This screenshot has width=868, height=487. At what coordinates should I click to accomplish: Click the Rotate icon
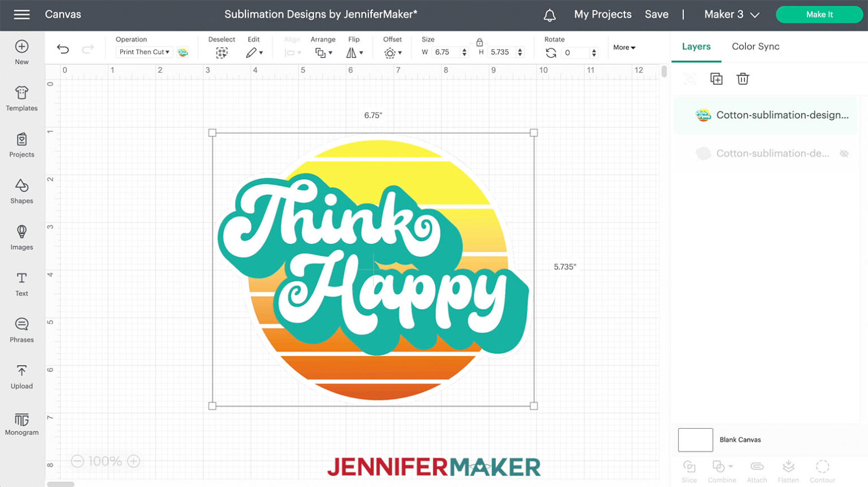coord(551,53)
